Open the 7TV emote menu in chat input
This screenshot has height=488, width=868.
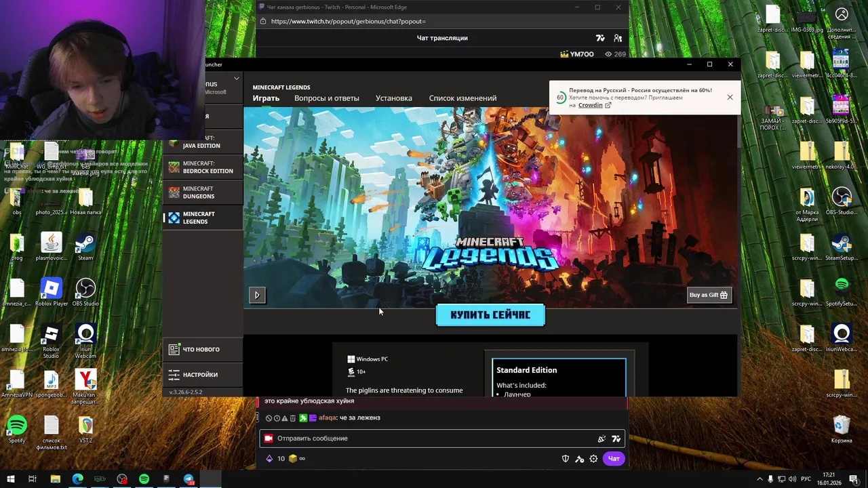616,439
